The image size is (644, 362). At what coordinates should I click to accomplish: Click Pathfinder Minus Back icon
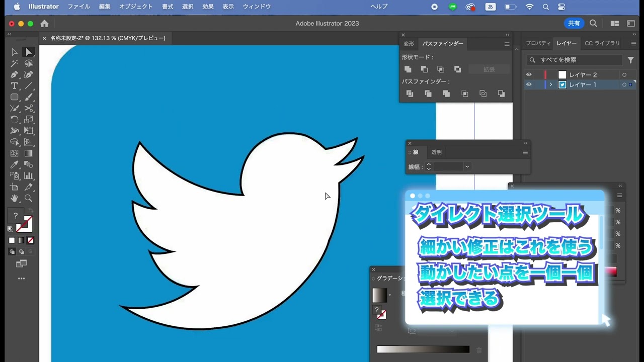point(501,94)
